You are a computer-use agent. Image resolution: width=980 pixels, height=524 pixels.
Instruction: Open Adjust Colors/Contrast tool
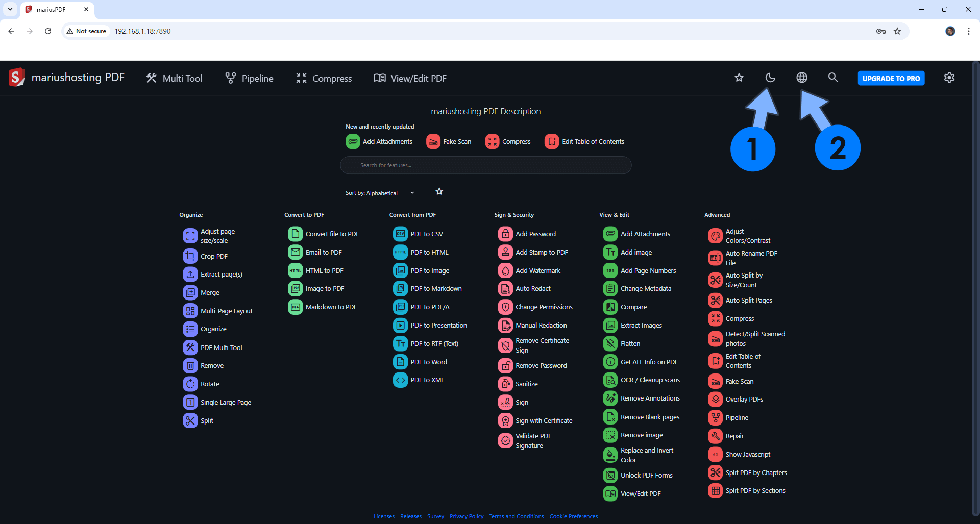(740, 236)
